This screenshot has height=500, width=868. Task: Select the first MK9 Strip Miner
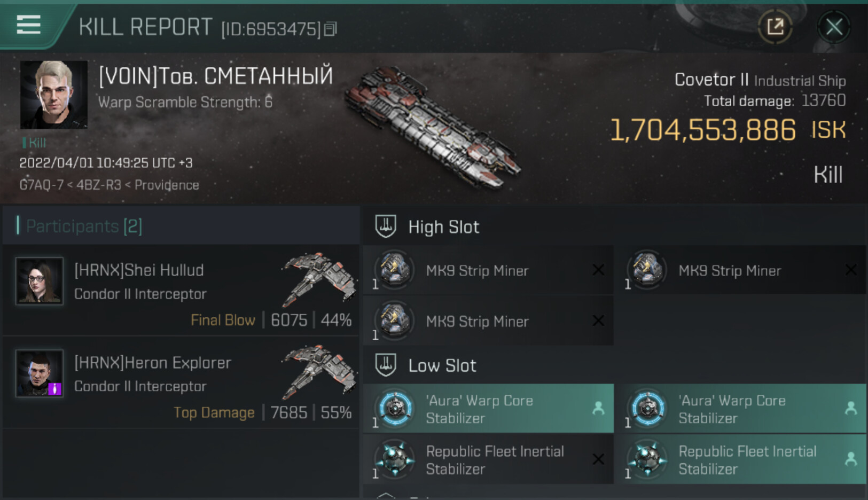tap(477, 271)
